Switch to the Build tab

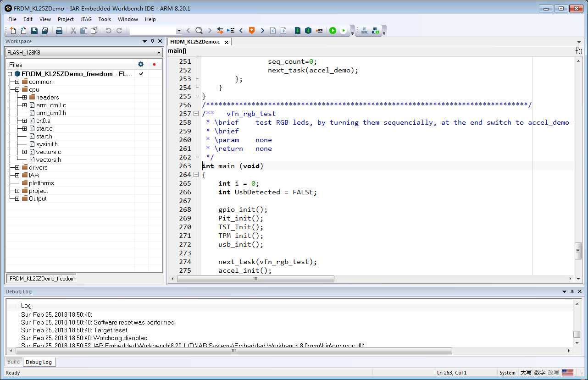click(x=14, y=362)
